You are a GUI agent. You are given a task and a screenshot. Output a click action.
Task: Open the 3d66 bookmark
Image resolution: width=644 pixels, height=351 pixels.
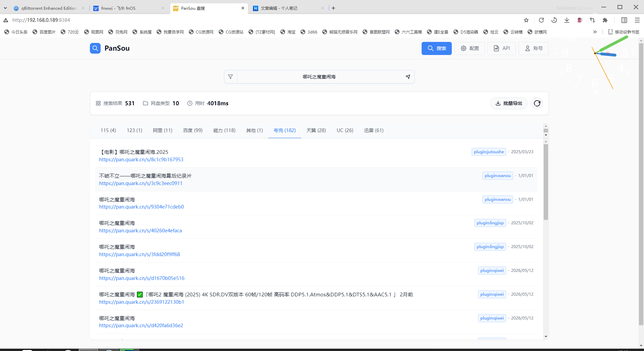pos(309,32)
